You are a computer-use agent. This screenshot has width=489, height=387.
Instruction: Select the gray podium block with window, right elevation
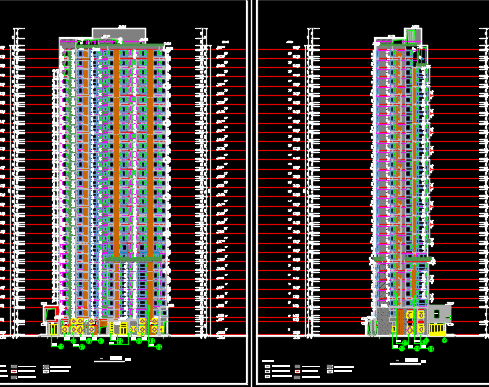pyautogui.click(x=440, y=313)
